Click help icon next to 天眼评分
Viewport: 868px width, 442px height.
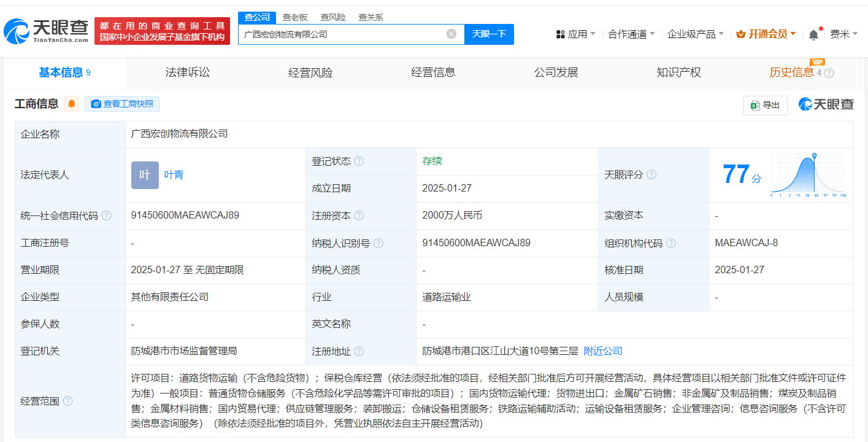click(x=651, y=175)
